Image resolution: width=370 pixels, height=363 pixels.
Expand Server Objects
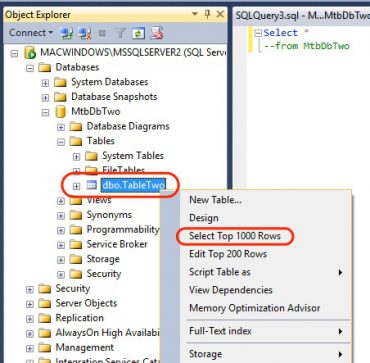30,304
